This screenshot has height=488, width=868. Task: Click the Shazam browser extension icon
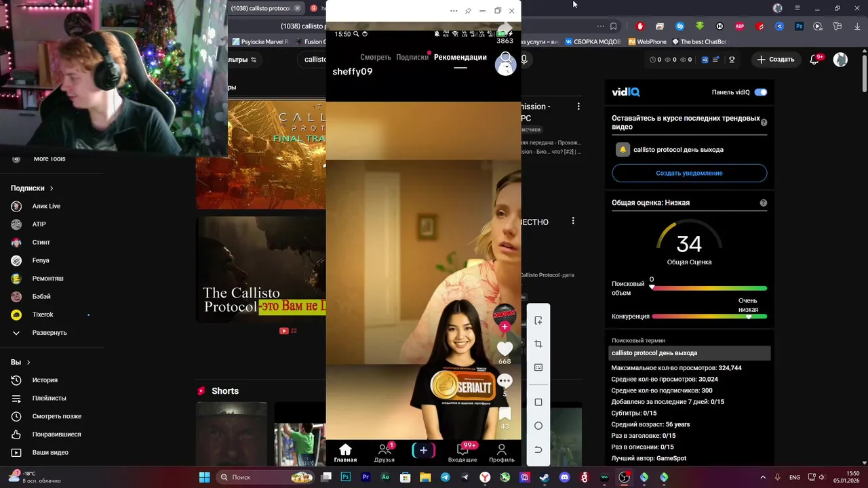pos(680,26)
